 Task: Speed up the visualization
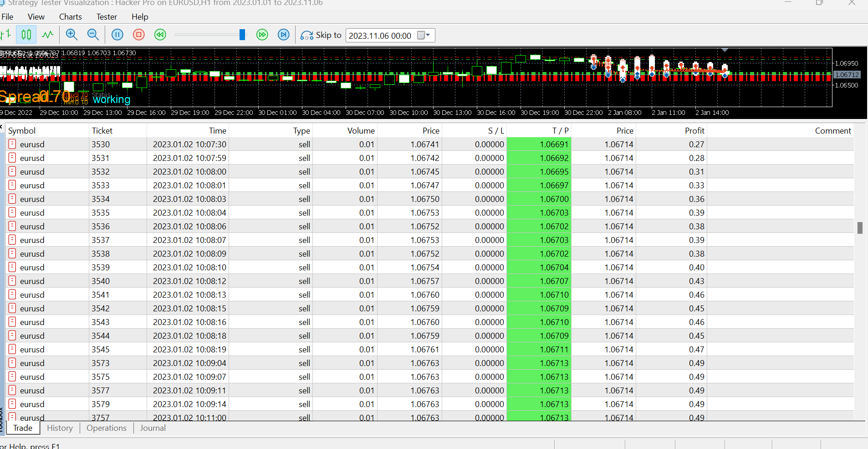point(262,35)
